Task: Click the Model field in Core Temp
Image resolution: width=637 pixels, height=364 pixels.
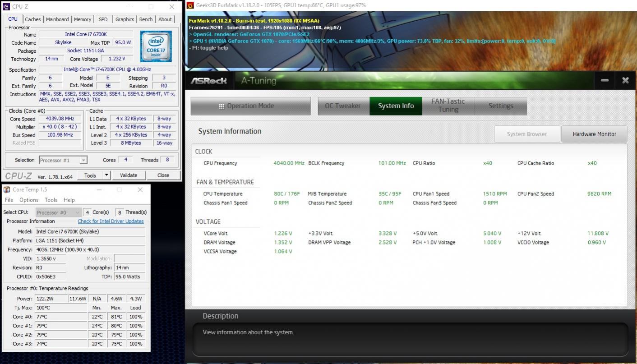Action: click(90, 231)
